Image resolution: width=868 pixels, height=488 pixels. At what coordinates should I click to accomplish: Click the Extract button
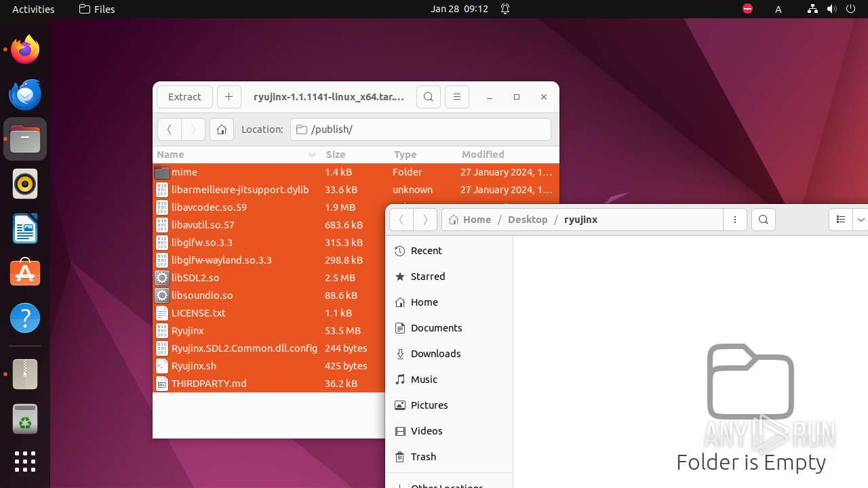[184, 97]
